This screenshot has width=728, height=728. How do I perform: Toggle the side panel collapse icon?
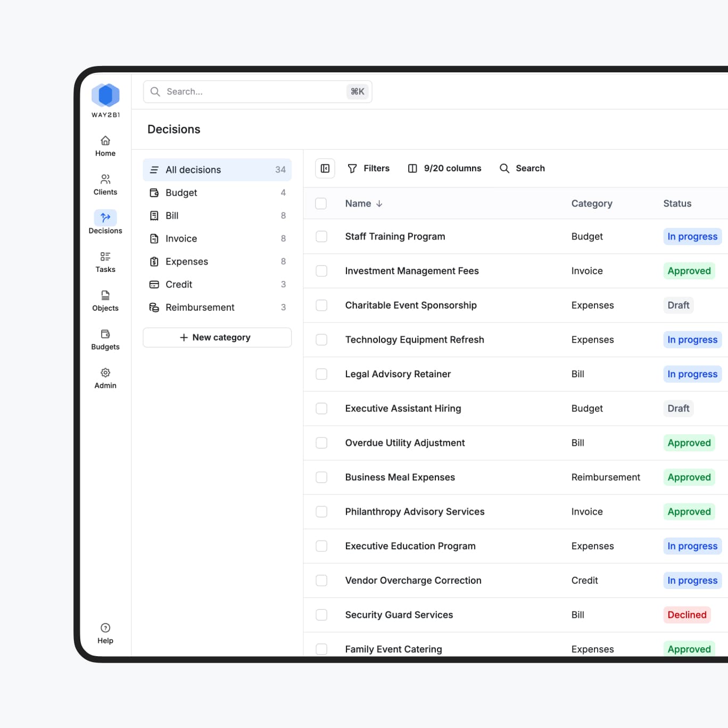coord(325,168)
